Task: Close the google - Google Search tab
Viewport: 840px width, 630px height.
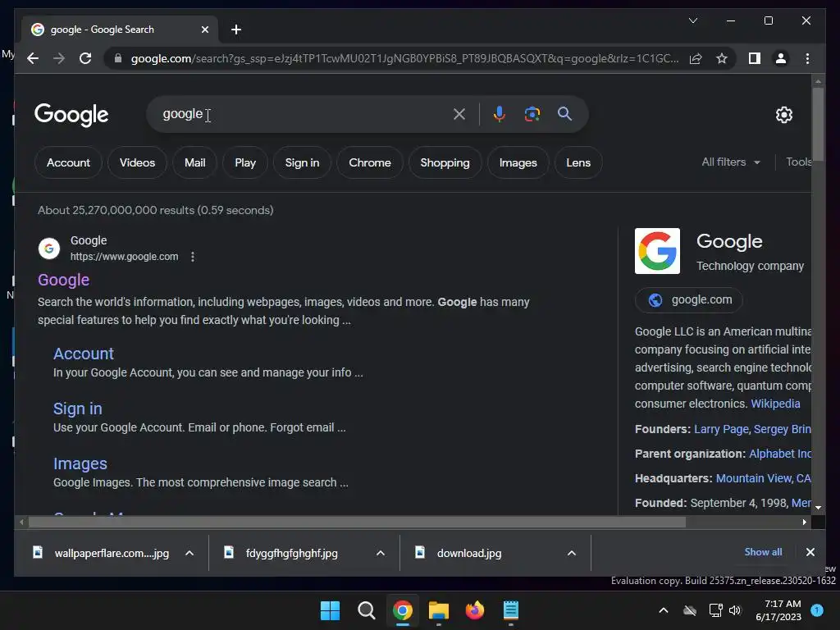Action: (204, 30)
